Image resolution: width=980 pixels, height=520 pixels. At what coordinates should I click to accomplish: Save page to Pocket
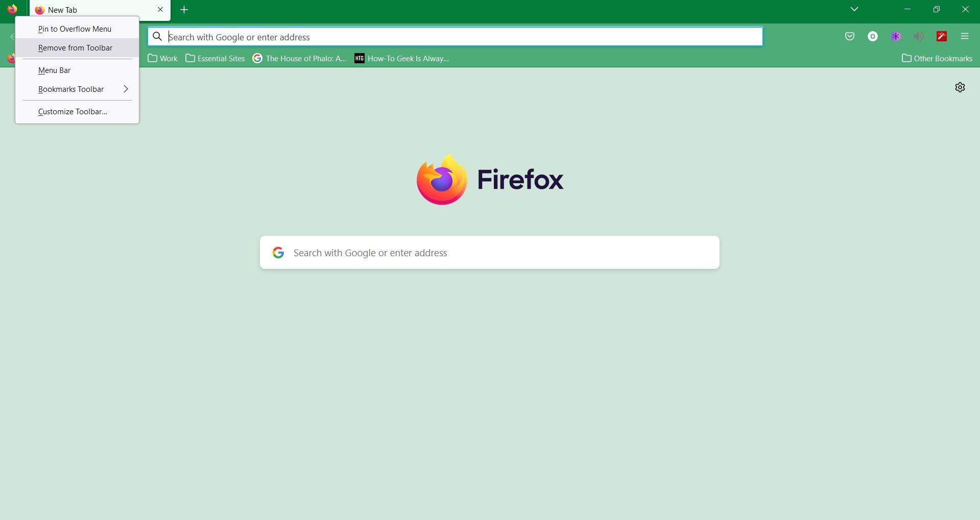pos(849,36)
